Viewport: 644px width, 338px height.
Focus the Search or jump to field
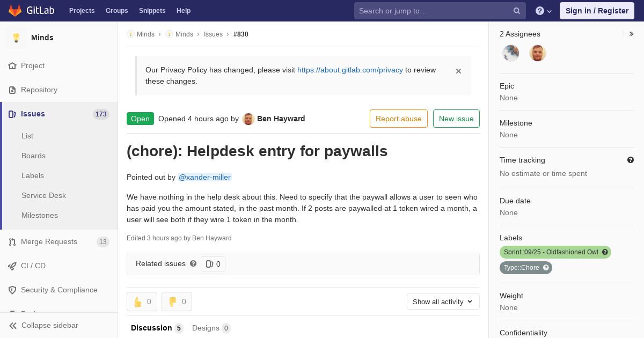(x=434, y=11)
